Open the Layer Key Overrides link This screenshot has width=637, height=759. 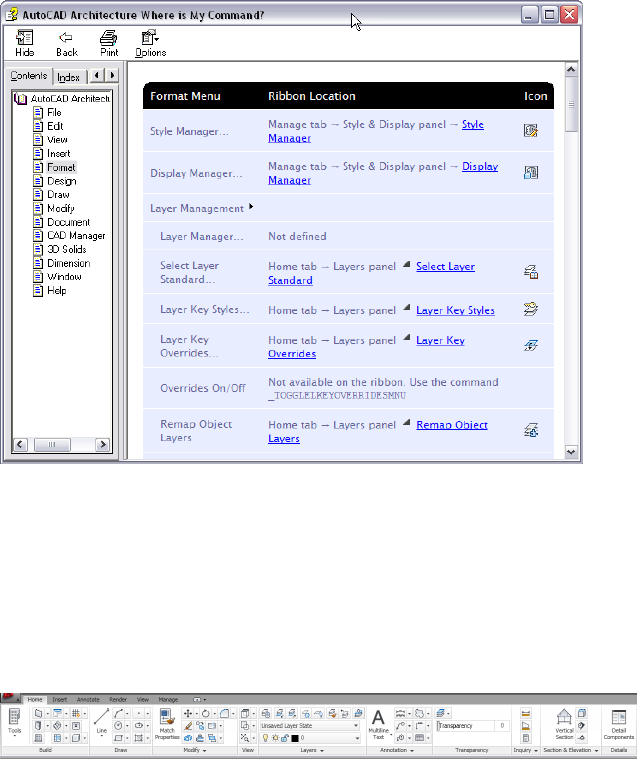point(440,340)
